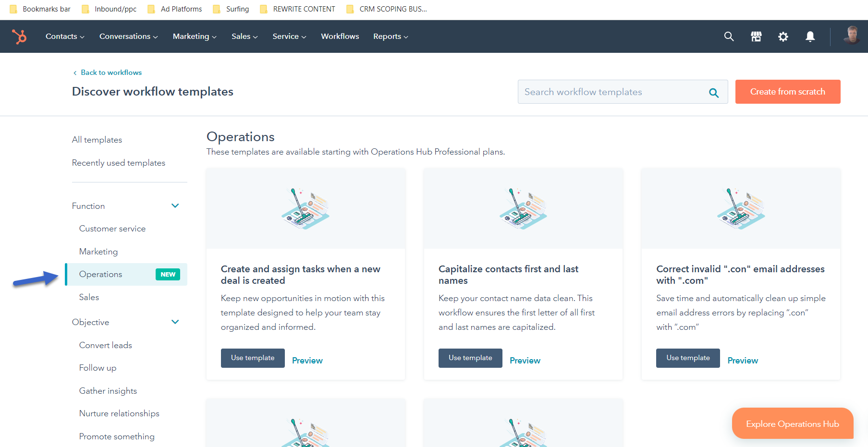This screenshot has width=868, height=447.
Task: Preview the invalid ".con" email template
Action: pos(742,360)
